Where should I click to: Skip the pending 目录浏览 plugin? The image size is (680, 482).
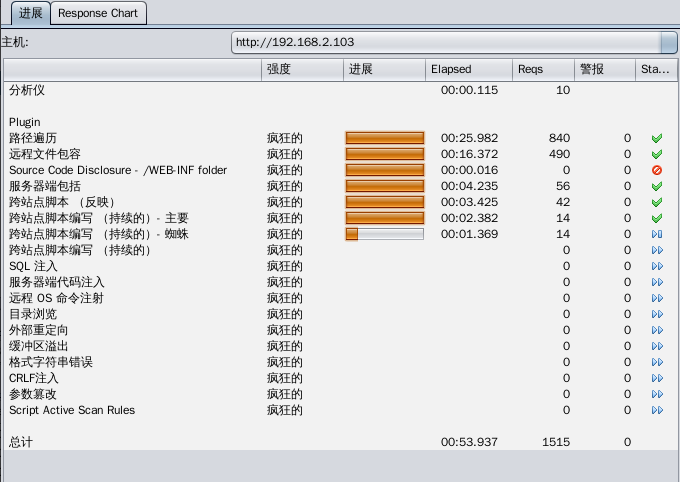(x=657, y=314)
